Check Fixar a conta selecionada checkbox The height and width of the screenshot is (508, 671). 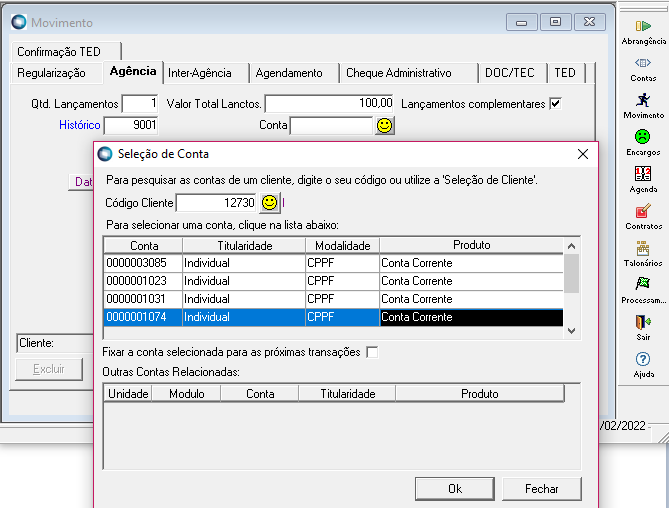372,352
